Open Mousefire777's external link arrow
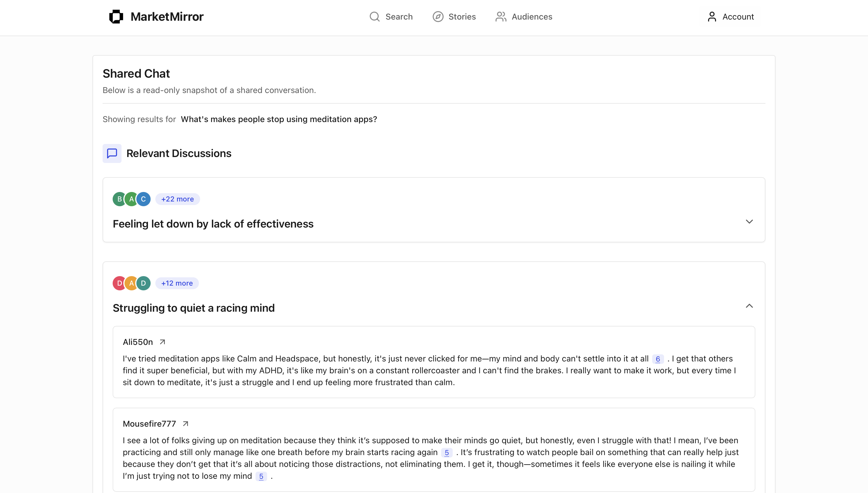Viewport: 868px width, 493px height. pyautogui.click(x=186, y=424)
